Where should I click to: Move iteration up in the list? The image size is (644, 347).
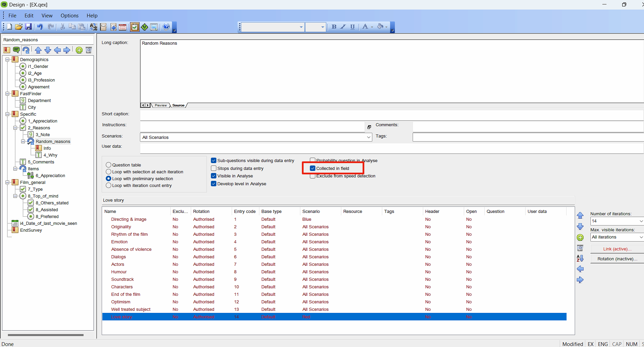580,215
